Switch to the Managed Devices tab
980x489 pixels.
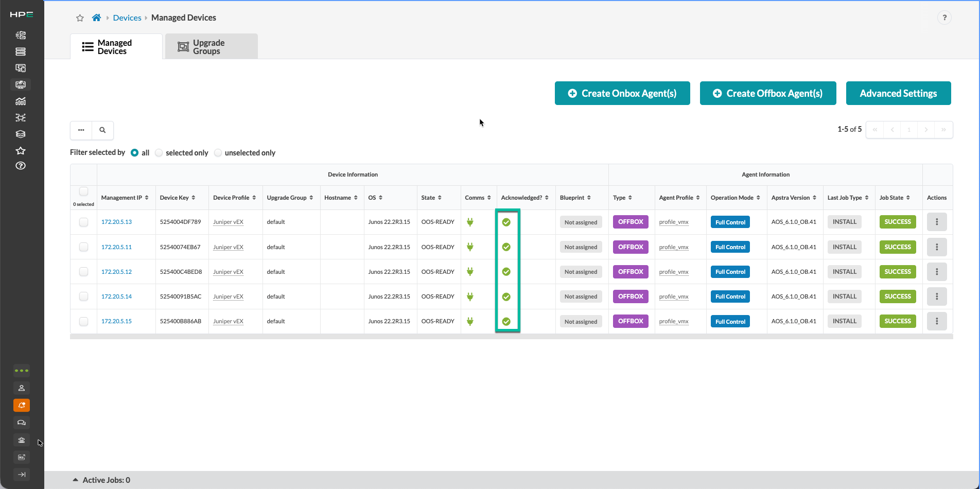coord(116,47)
